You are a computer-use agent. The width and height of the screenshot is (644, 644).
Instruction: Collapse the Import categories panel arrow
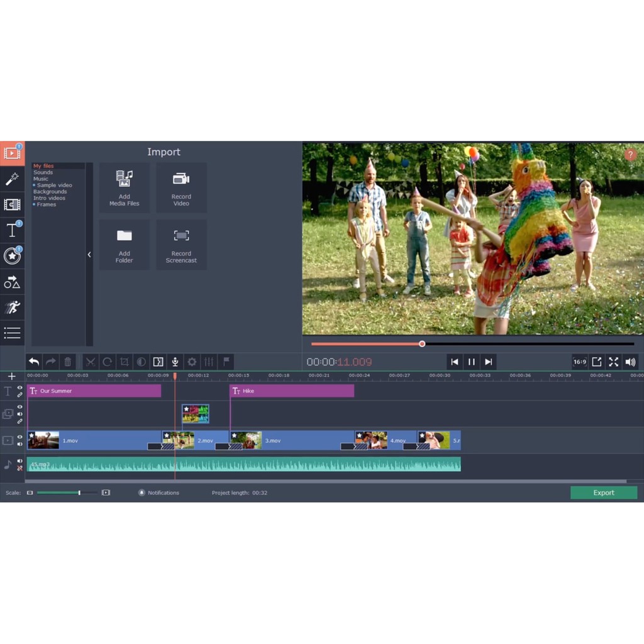89,255
